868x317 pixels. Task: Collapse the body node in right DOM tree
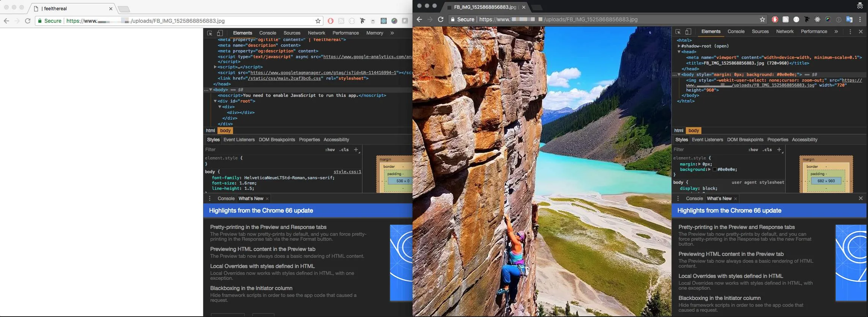pyautogui.click(x=679, y=74)
